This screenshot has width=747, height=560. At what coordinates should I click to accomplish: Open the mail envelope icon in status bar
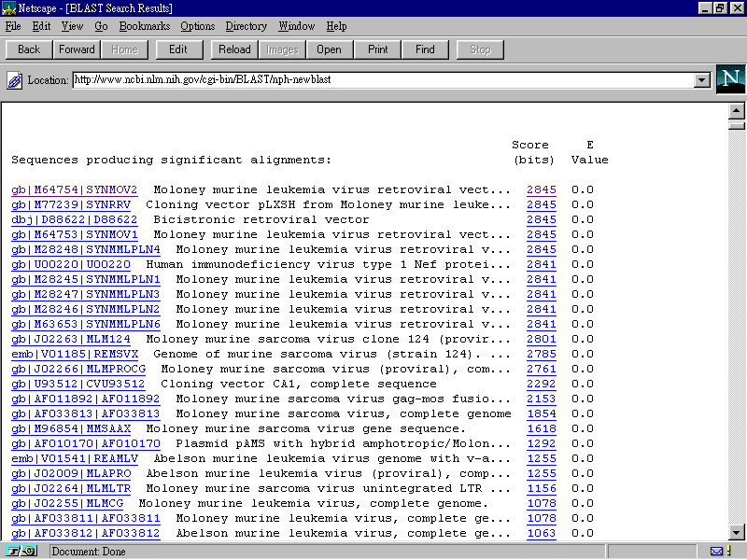click(x=717, y=551)
